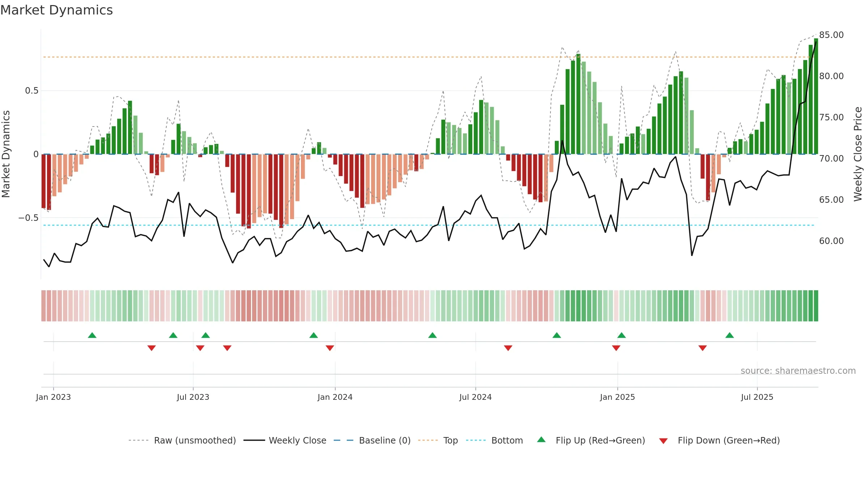Click the only green Flip Up triangle between Jan 2024 and Jul 2024
Screen dimensions: 868x488
click(433, 335)
